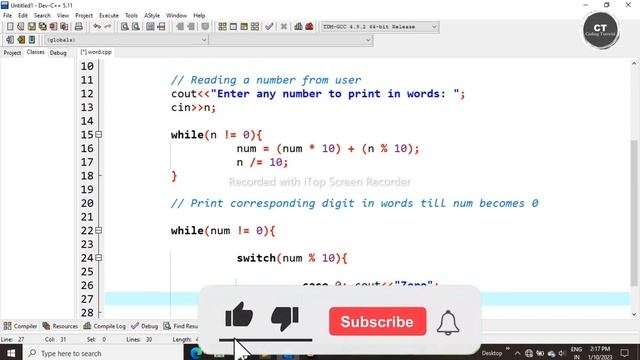Open the empty function list dropdown
This screenshot has width=640, height=360.
pyautogui.click(x=291, y=40)
